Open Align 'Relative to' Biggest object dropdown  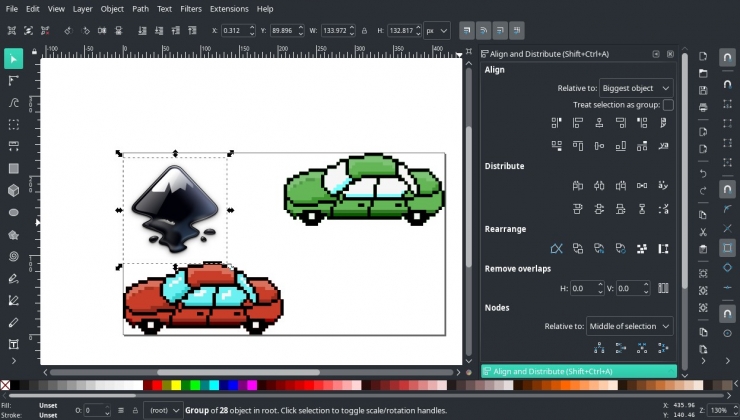tap(636, 88)
